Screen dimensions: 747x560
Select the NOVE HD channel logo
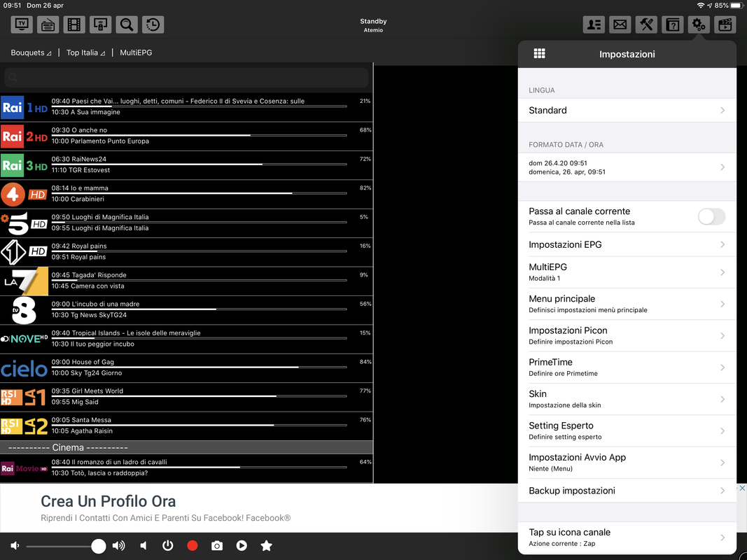pos(24,339)
